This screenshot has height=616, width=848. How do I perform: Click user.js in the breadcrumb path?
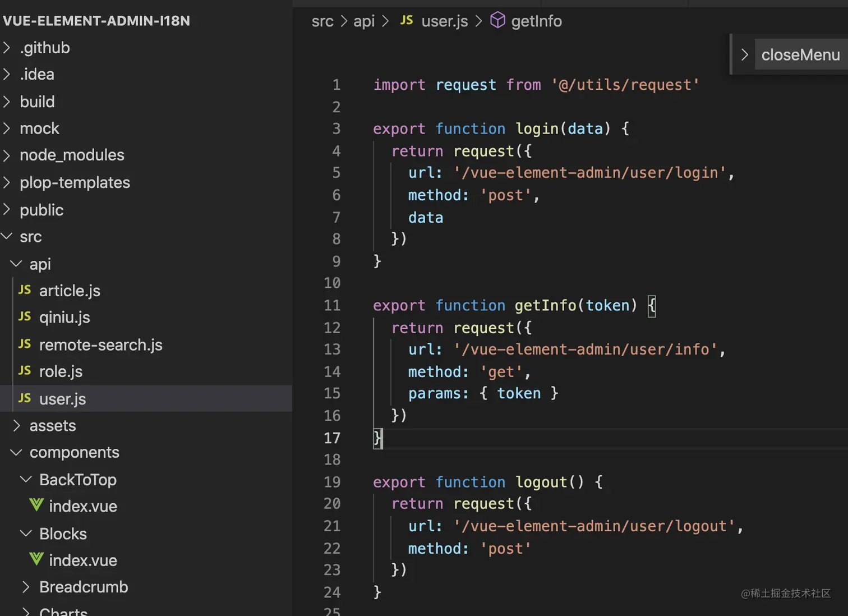445,21
